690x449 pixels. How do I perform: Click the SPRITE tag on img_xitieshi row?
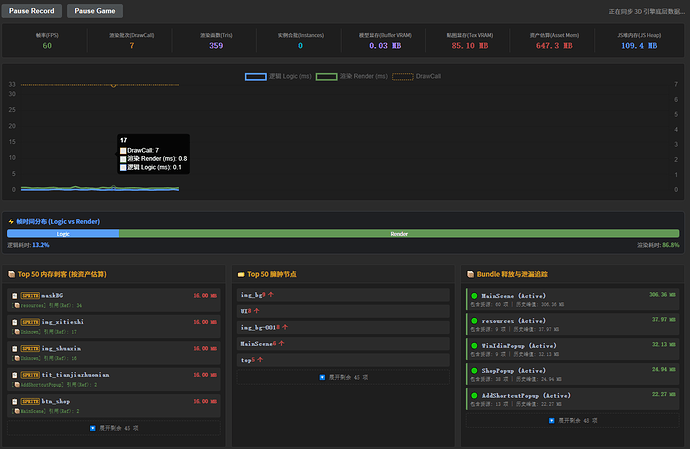[x=30, y=322]
